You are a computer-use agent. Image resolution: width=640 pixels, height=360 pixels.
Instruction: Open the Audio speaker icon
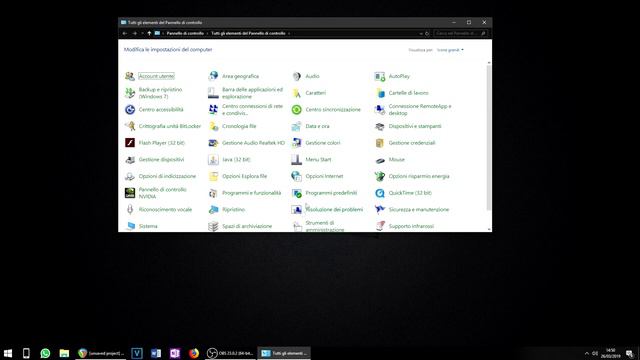297,76
